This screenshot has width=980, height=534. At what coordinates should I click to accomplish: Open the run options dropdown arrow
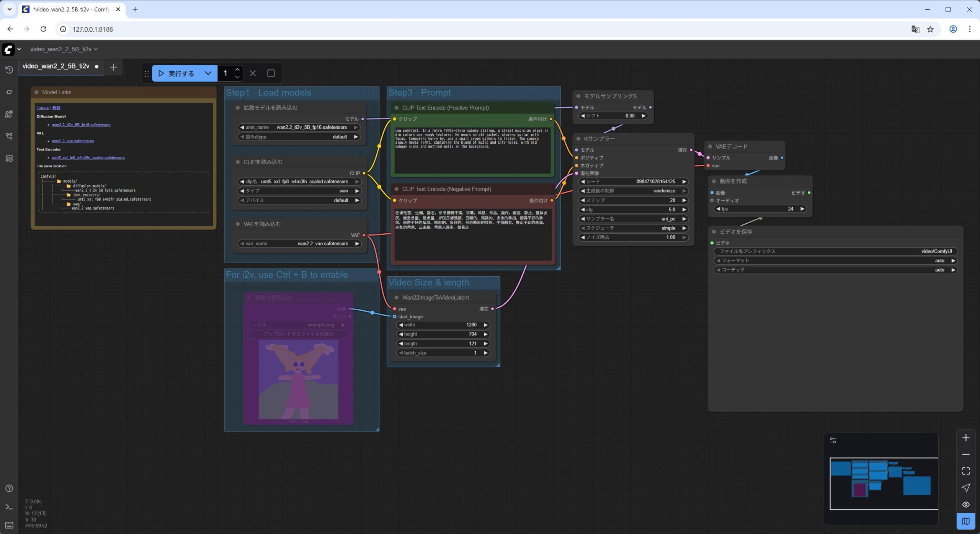(x=208, y=73)
